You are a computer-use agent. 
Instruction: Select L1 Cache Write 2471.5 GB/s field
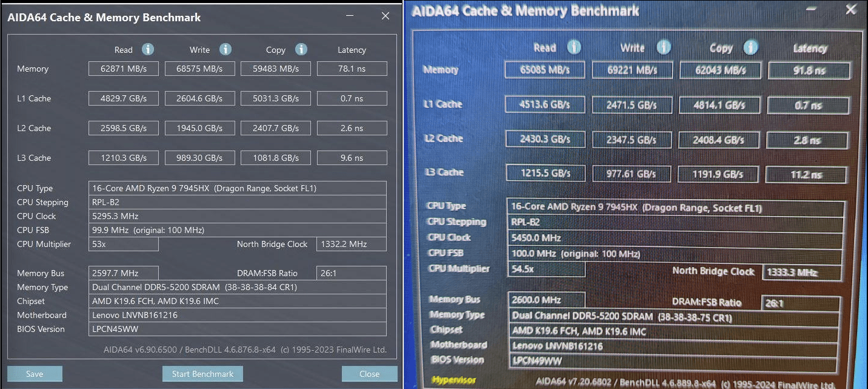632,104
